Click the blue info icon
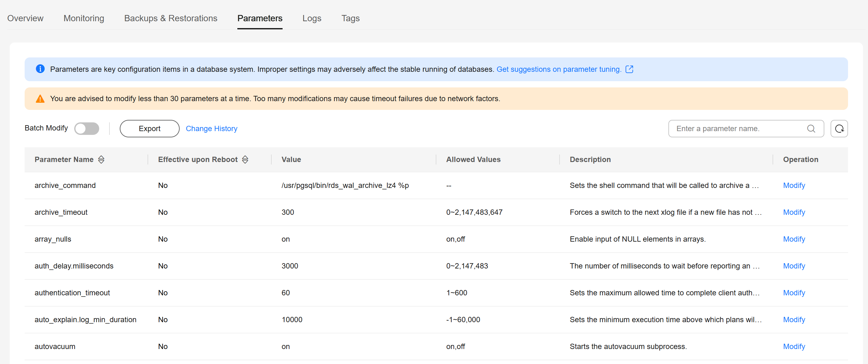The image size is (868, 364). point(40,69)
